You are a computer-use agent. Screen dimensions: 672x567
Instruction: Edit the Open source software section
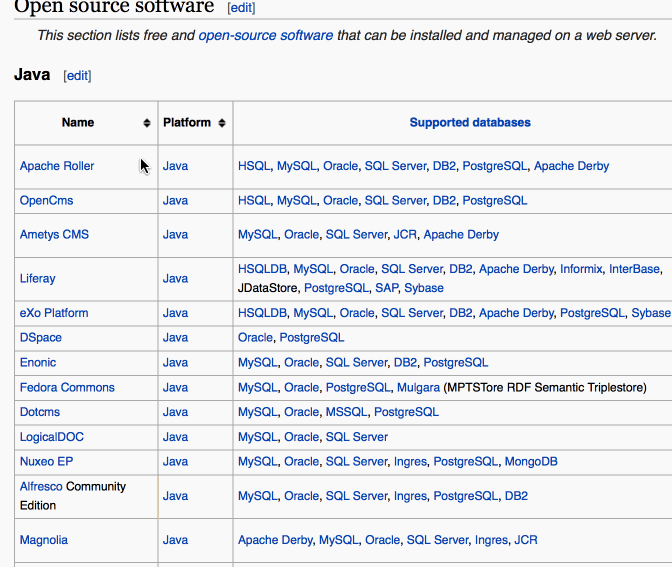pos(241,8)
